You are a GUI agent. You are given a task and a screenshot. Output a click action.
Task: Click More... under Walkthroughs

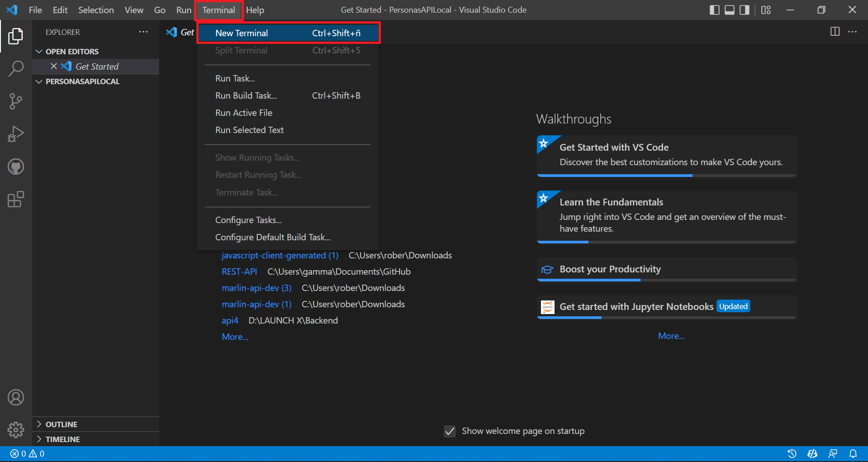(671, 336)
